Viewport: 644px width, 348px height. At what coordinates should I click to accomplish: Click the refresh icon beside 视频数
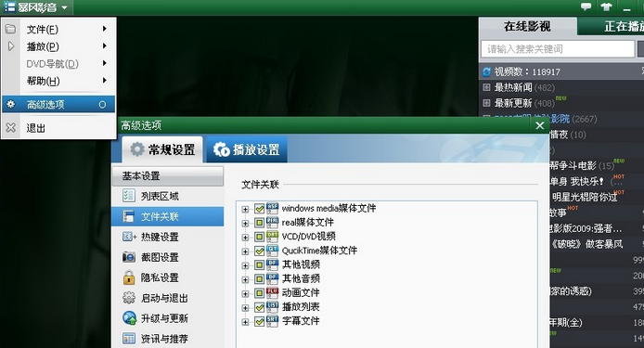[486, 71]
